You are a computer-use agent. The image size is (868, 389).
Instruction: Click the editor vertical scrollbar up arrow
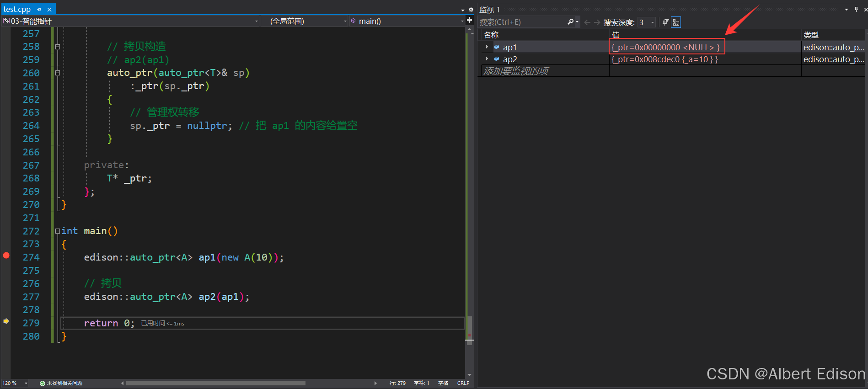pyautogui.click(x=469, y=30)
